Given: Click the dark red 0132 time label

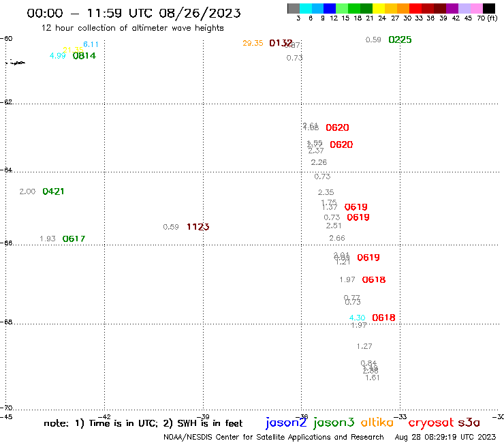Looking at the screenshot, I should tap(281, 43).
